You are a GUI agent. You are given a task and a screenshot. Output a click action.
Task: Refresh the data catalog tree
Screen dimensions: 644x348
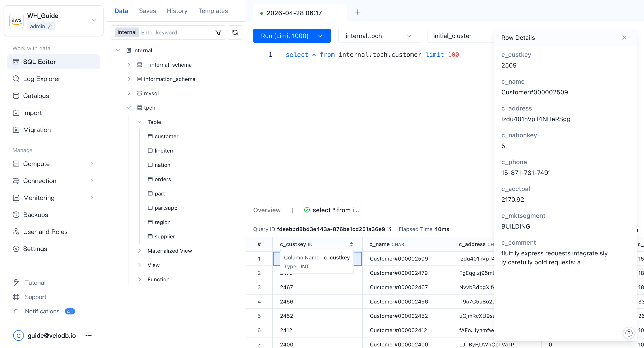(x=235, y=32)
